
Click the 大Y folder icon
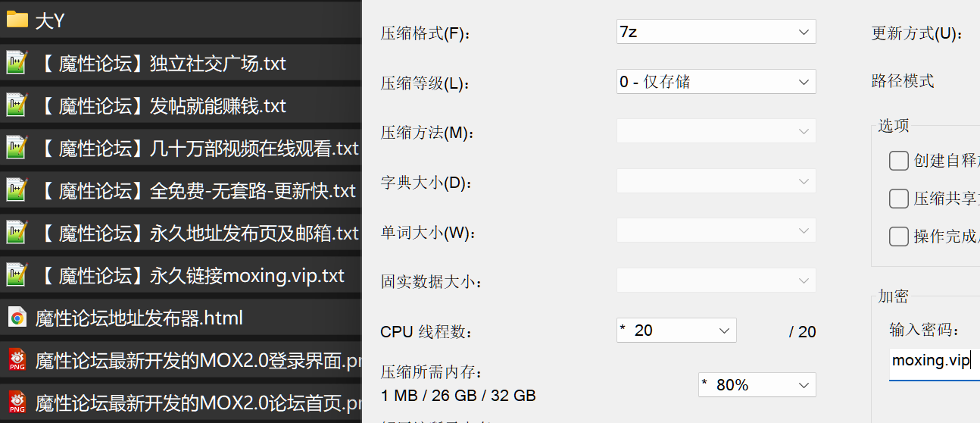(17, 20)
